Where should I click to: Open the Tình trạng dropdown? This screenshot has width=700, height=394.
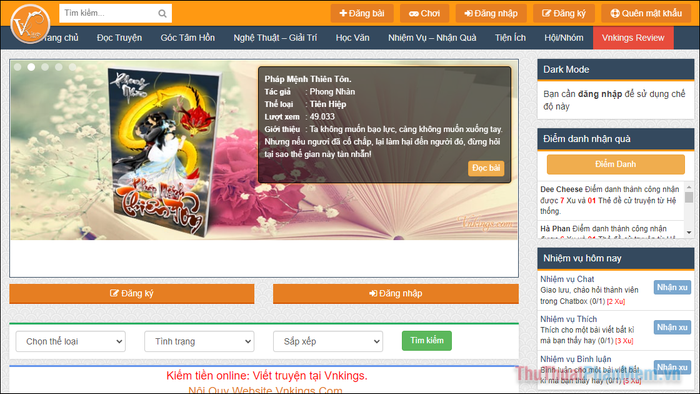199,341
